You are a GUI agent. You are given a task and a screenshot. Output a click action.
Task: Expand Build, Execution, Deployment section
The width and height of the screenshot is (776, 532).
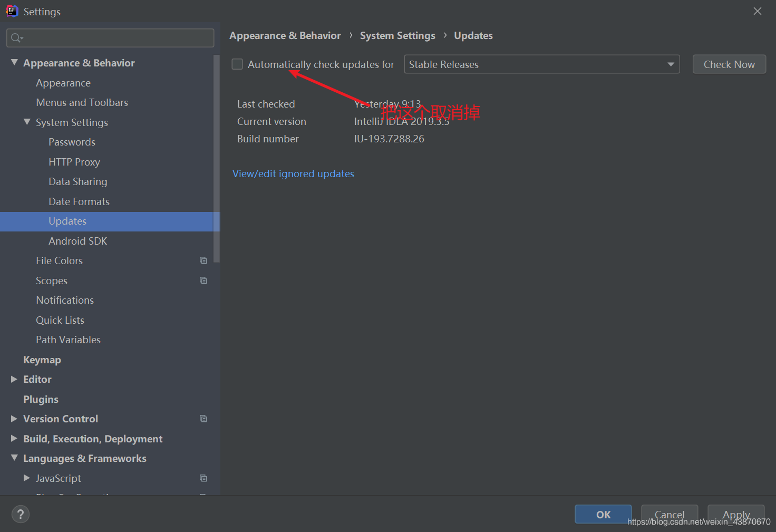coord(14,439)
